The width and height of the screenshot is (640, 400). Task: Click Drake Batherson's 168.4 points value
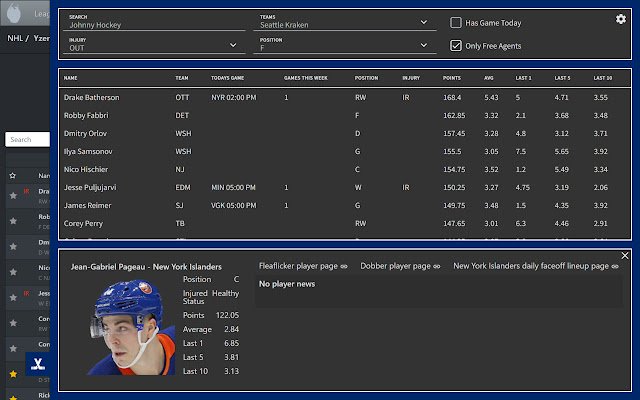(452, 98)
